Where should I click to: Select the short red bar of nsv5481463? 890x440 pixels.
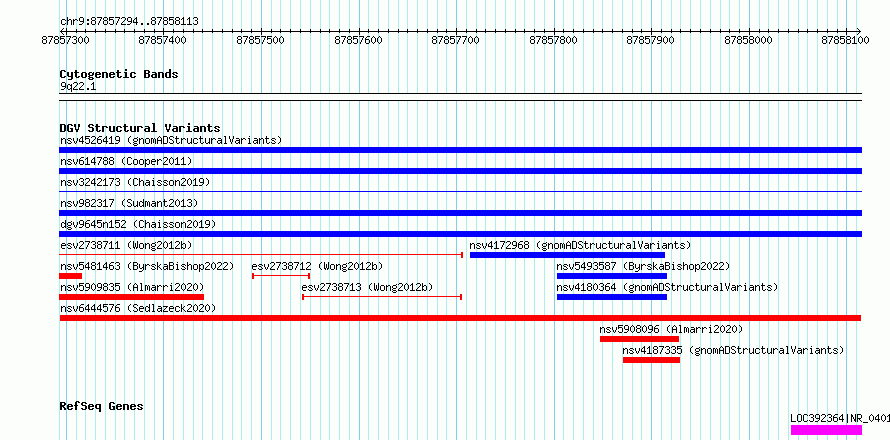pyautogui.click(x=70, y=275)
